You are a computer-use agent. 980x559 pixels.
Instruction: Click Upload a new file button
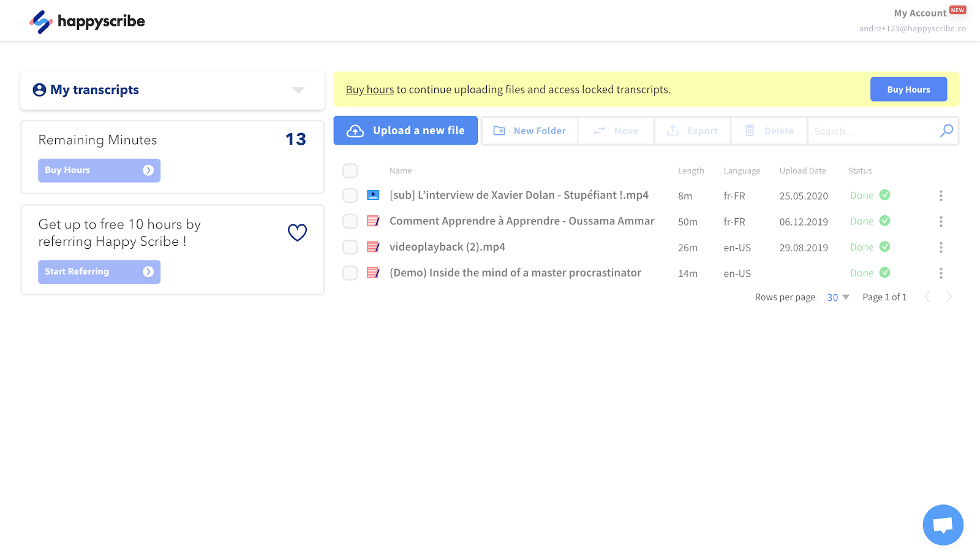[x=405, y=131]
